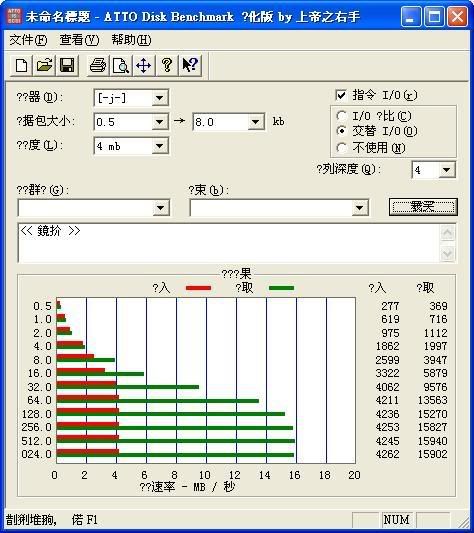Click the four-arrow move toolbar icon
The width and height of the screenshot is (474, 533).
[x=143, y=65]
